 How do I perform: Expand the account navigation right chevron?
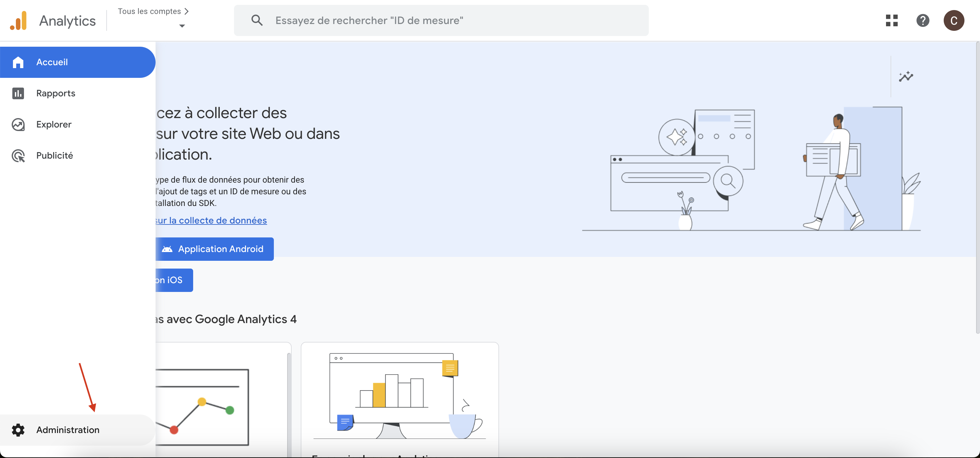click(186, 11)
